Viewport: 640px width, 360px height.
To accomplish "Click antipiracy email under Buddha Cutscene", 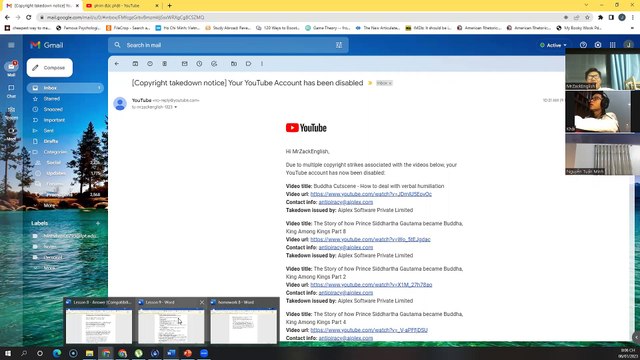I will pos(346,202).
